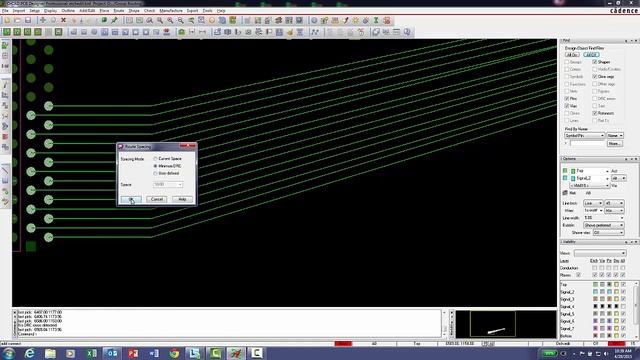Screen dimensions: 640x360
Task: Toggle the Signal_4 layer All visibility checkbox
Action: click(x=623, y=307)
